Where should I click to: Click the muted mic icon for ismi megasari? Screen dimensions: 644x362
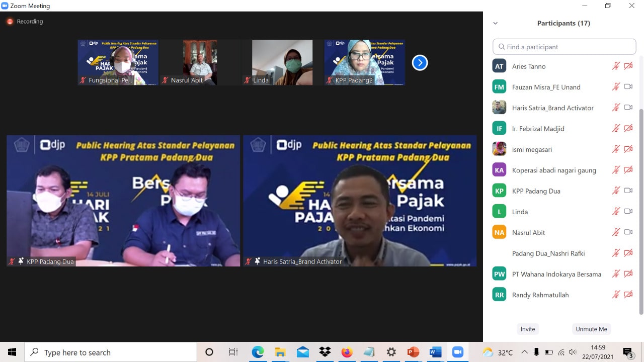point(616,149)
